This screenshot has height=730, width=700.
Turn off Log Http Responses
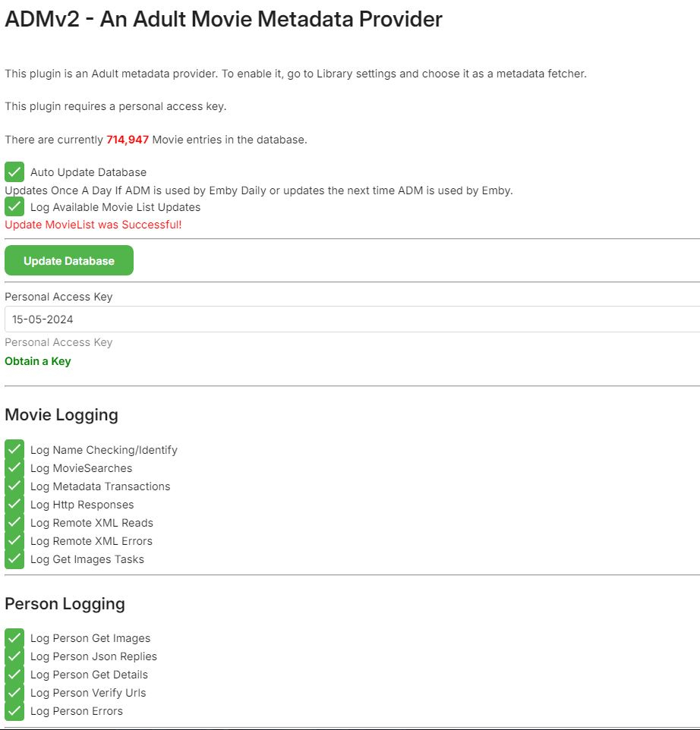click(14, 505)
